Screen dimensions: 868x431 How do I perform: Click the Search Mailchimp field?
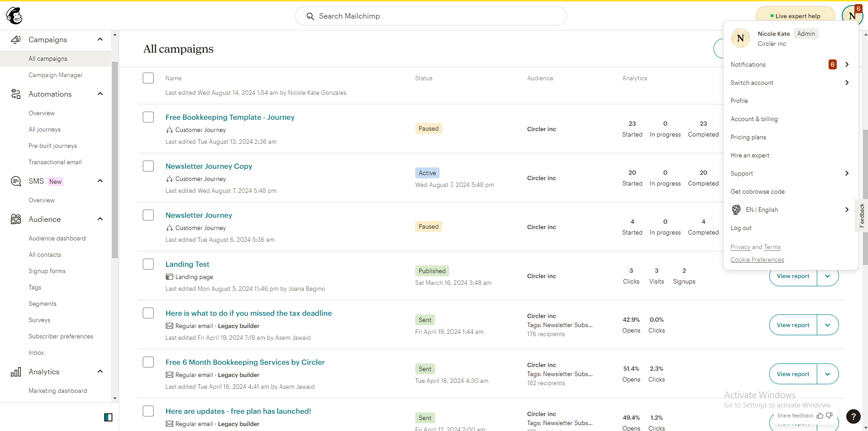[431, 16]
